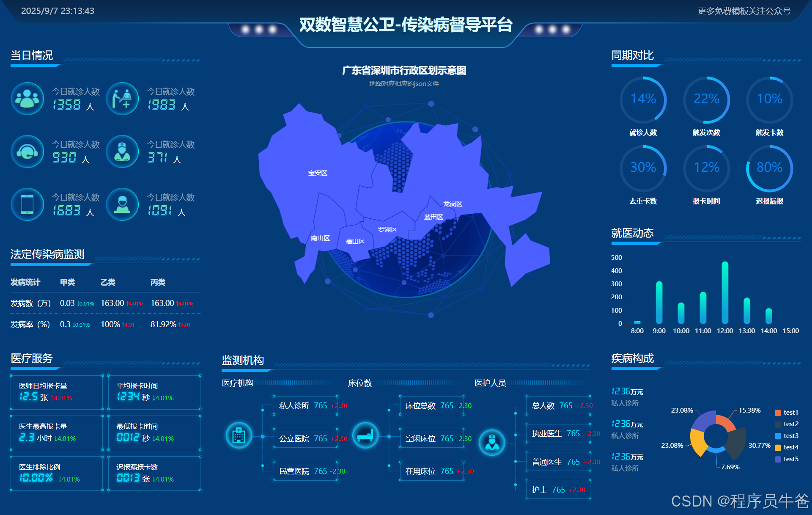Screen dimensions: 812x515
Task: Open the 医生最高报卡量 card
Action: point(57,433)
